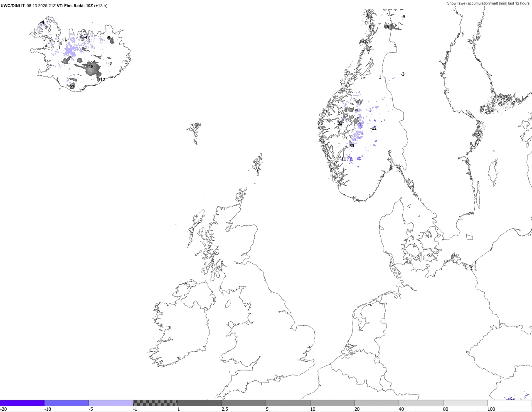Click the 80 legend scale label
Image resolution: width=532 pixels, height=412 pixels.
tap(446, 409)
